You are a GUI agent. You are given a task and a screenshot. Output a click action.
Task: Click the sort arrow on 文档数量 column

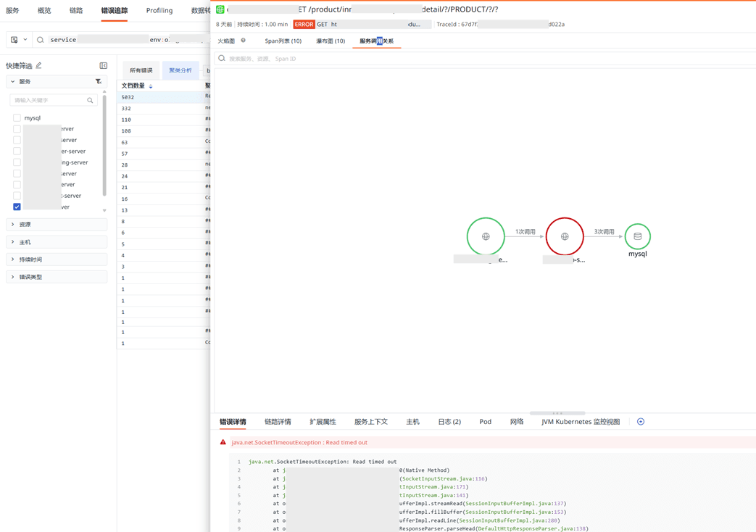point(151,86)
